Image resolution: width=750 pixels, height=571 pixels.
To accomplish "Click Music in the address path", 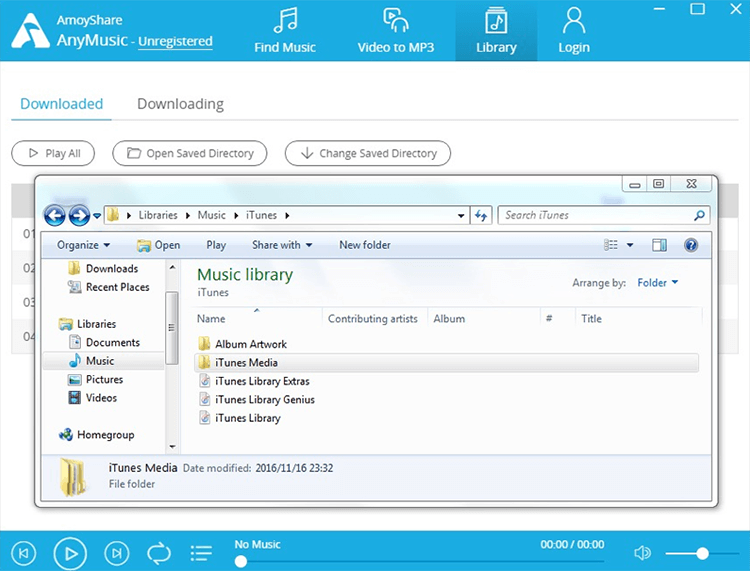I will pyautogui.click(x=211, y=215).
